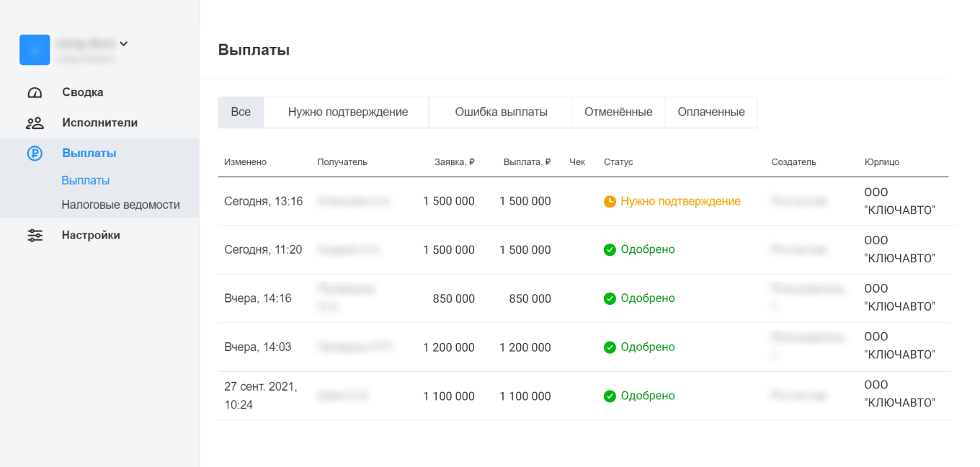The width and height of the screenshot is (980, 467).
Task: Click green checkmark in 27 сент. 2021 row
Action: click(610, 396)
